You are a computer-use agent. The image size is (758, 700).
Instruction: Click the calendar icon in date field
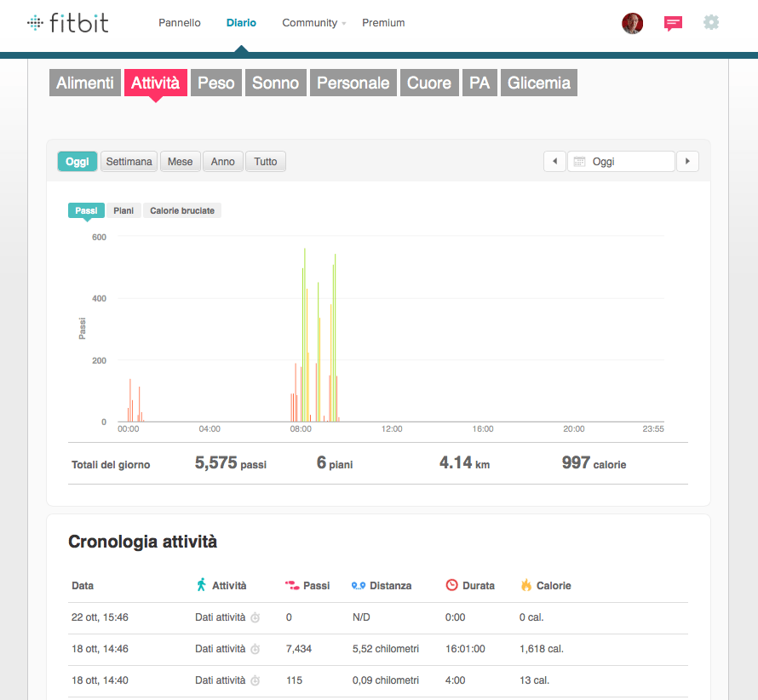coord(580,162)
